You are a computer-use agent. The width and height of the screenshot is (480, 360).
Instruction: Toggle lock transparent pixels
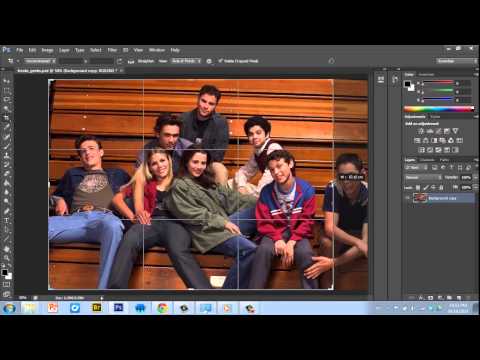click(x=418, y=188)
